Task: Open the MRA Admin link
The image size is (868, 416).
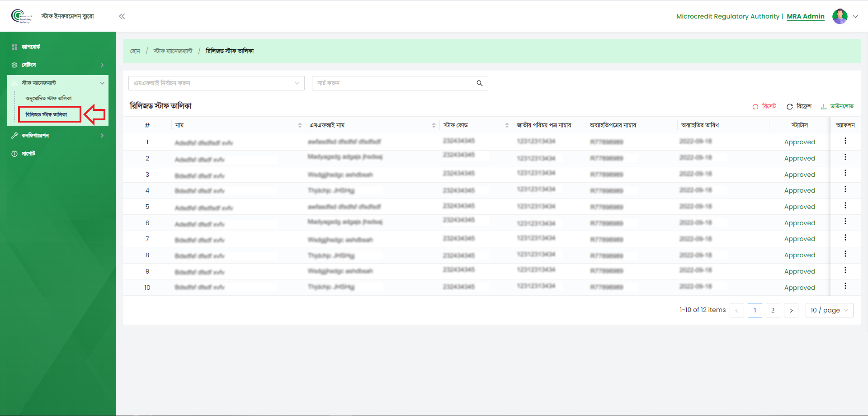Action: (x=806, y=16)
